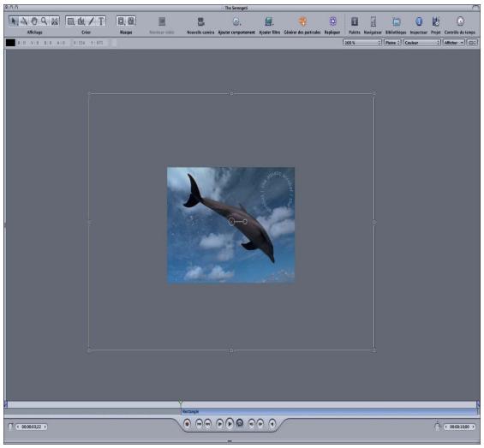Viewport: 484px width, 448px height.
Task: Click the play range In marker
Action: coord(5,403)
